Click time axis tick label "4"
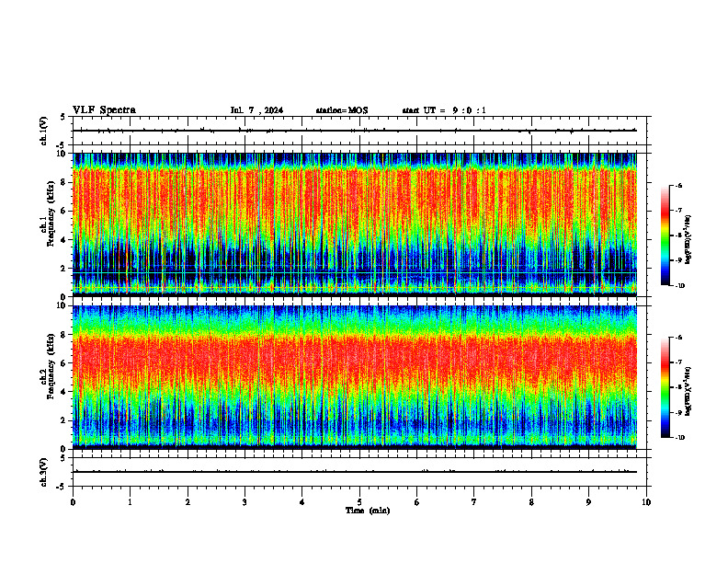 (x=302, y=501)
